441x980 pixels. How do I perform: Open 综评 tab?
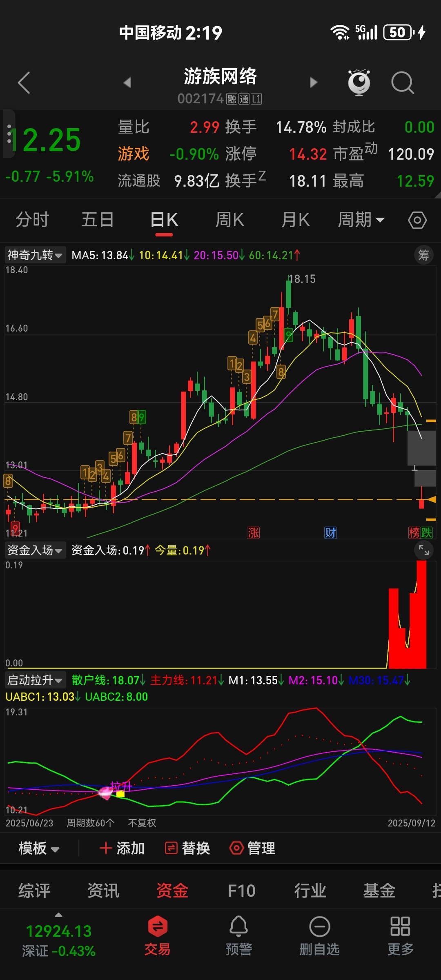point(34,891)
